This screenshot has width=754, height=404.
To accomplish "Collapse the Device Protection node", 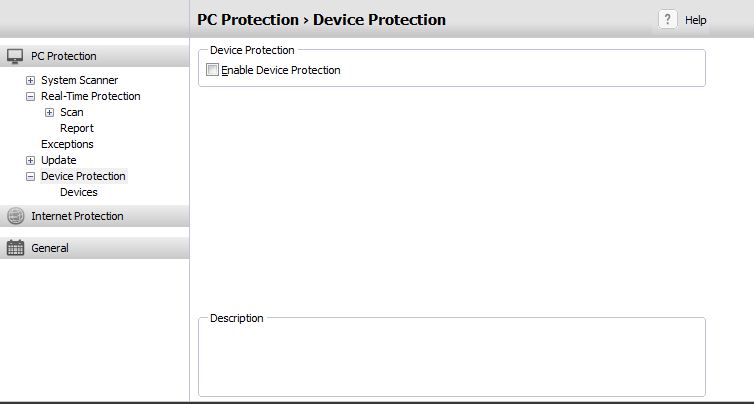I will [31, 176].
